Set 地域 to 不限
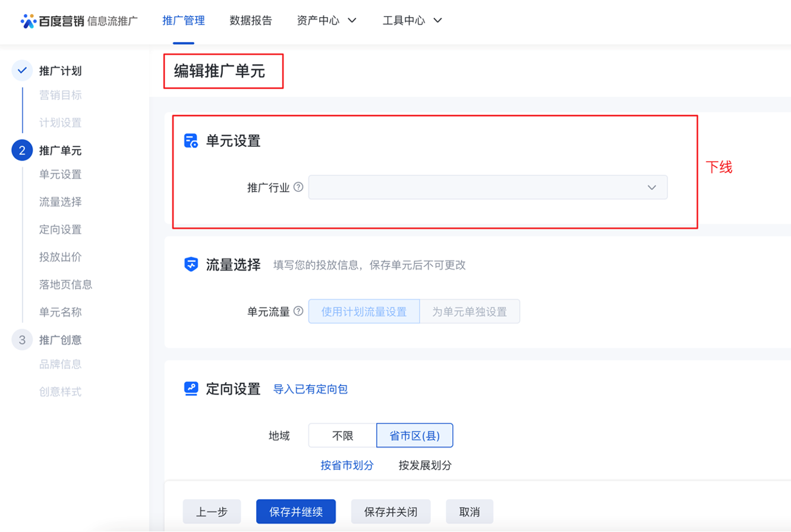The image size is (791, 532). [x=342, y=436]
